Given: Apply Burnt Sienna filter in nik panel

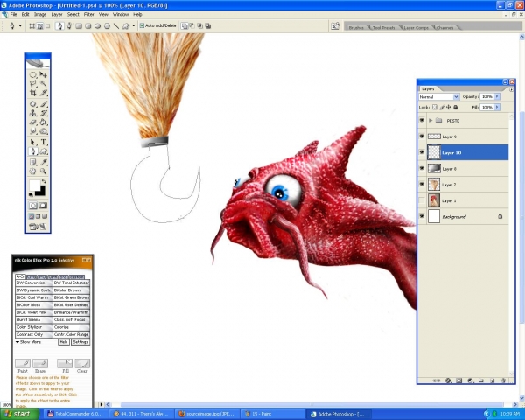Looking at the screenshot, I should (34, 320).
